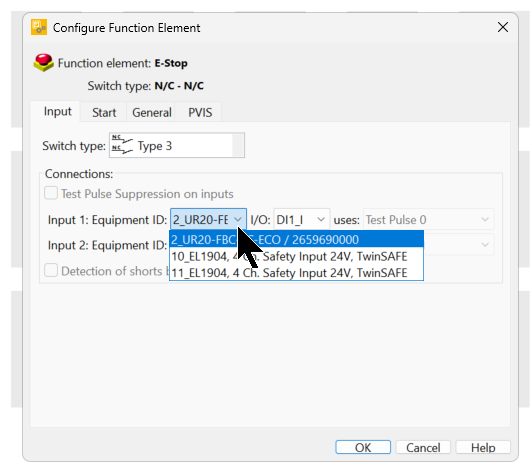
Task: Open the Switch type Type 3 selector
Action: click(177, 145)
